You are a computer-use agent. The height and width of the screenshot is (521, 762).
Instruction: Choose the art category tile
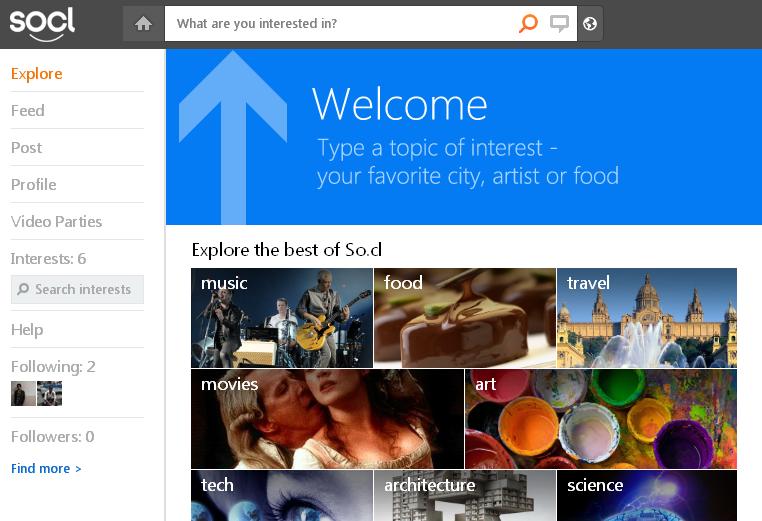[601, 419]
